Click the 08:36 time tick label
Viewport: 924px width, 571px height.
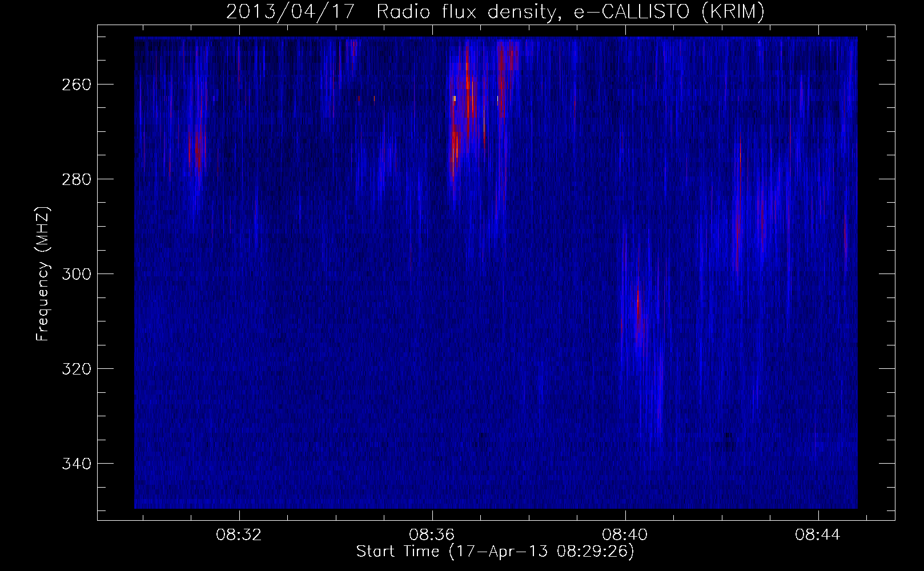click(432, 535)
